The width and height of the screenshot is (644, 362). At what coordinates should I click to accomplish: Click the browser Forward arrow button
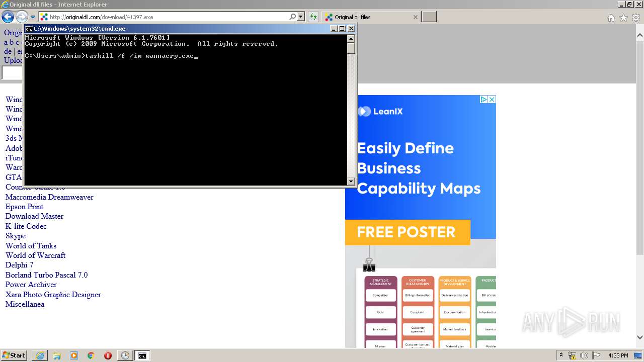tap(22, 17)
